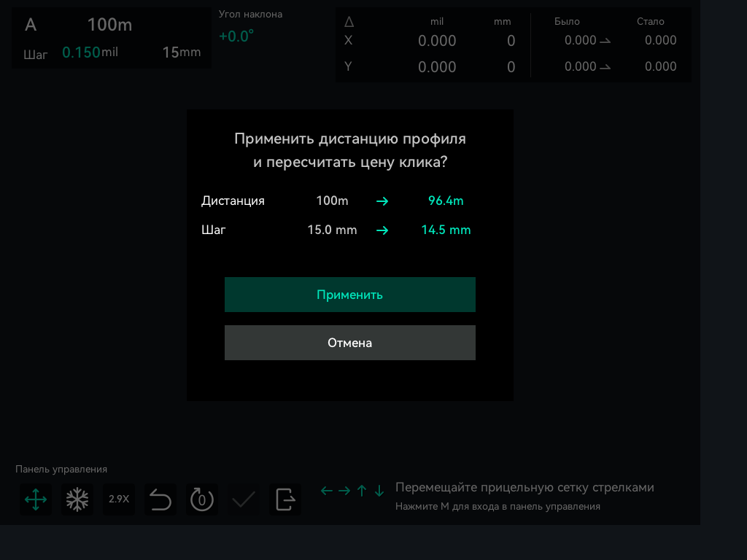Click the 2.9X zoom button
Screen dimensions: 747x560
click(x=119, y=499)
